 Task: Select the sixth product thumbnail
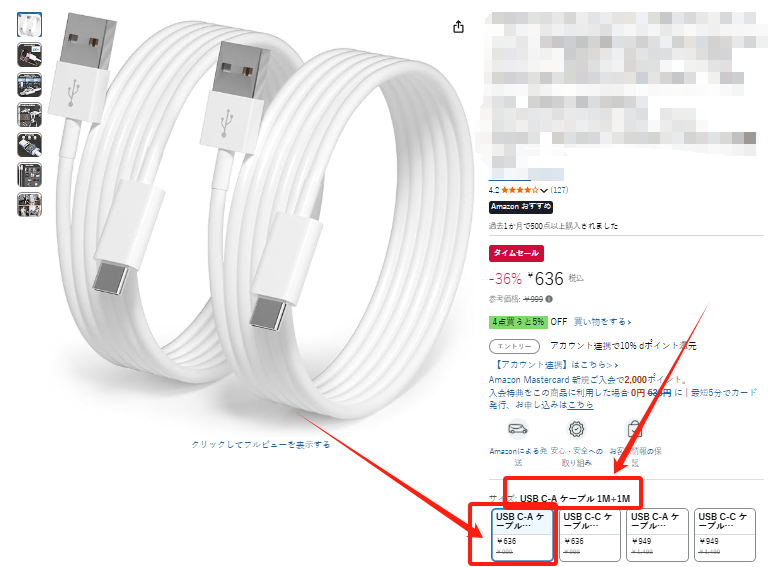pyautogui.click(x=30, y=175)
